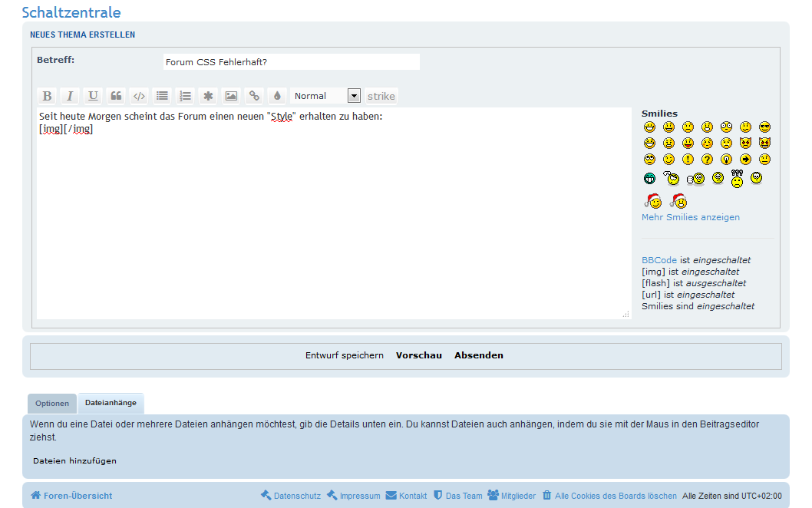
Task: Click the text 'Smilies sind eingeschaltet'
Action: (x=698, y=306)
